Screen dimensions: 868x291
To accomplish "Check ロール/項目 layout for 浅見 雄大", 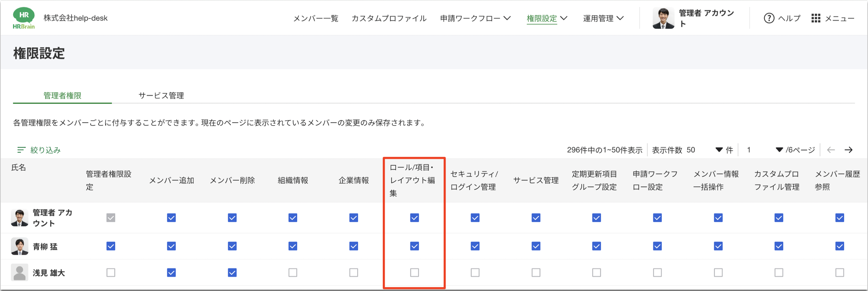I will click(x=414, y=272).
